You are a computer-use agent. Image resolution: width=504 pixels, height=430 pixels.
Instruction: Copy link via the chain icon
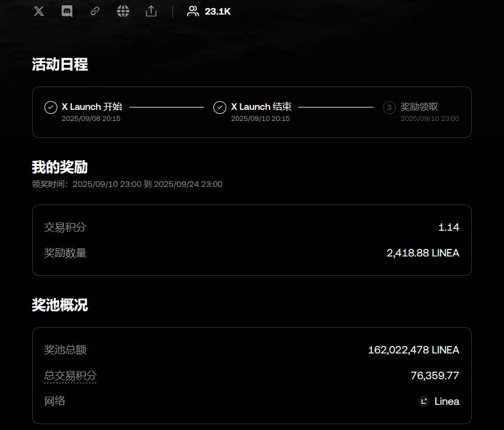tap(95, 11)
